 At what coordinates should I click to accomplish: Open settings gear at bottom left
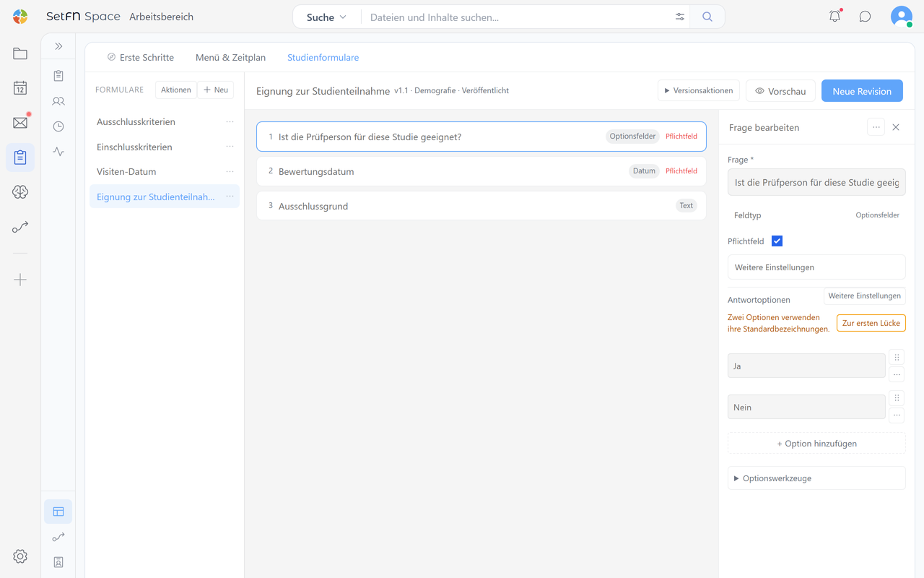20,556
